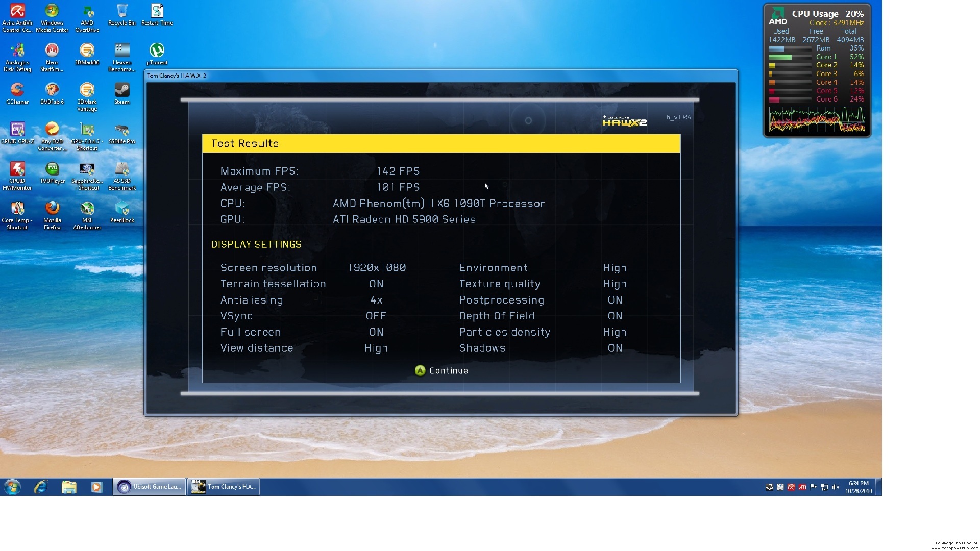Image resolution: width=980 pixels, height=551 pixels.
Task: Click the HAWX 2 logo in the game window
Action: pos(625,121)
